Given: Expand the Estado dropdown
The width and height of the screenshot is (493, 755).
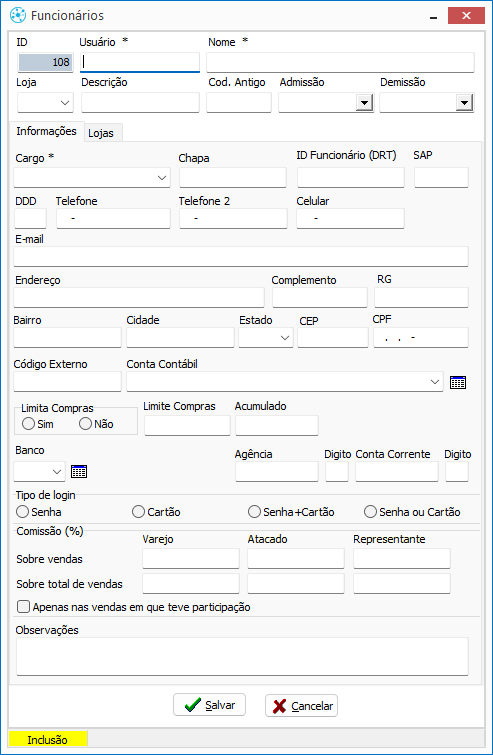Looking at the screenshot, I should [x=285, y=338].
